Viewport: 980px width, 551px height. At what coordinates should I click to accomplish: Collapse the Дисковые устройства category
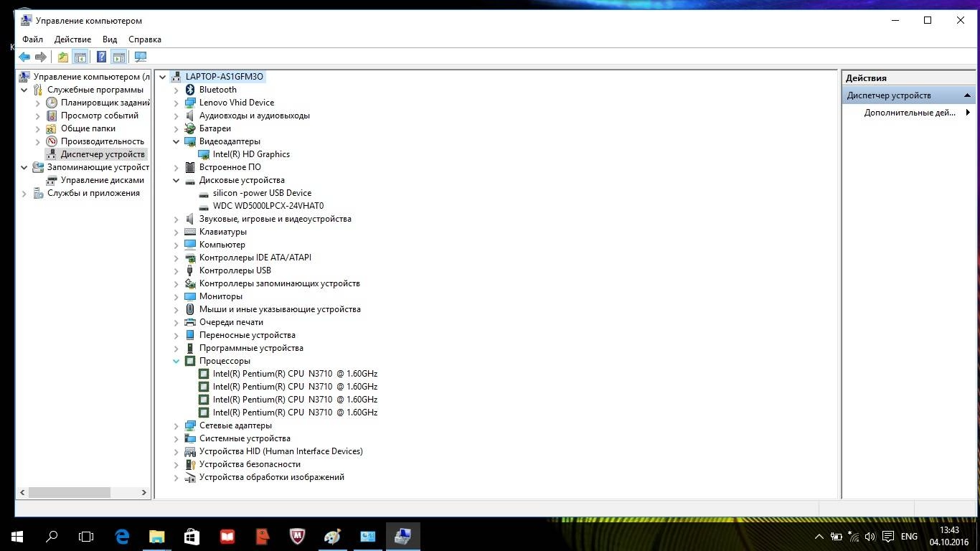(x=176, y=180)
